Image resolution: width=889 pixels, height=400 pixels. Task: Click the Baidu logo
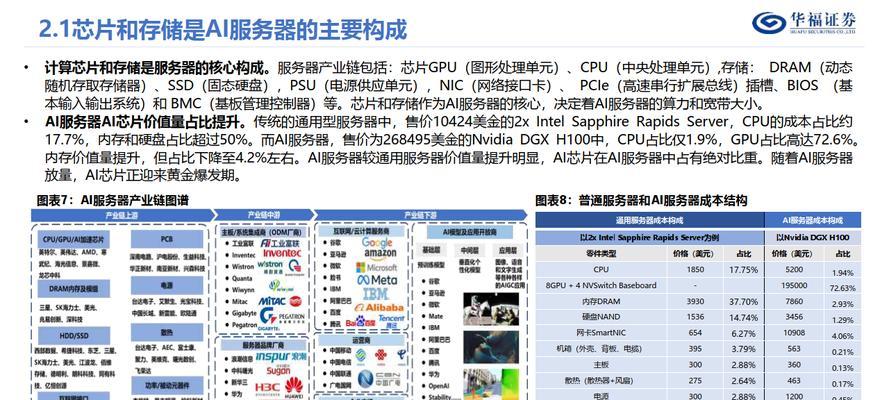(361, 322)
